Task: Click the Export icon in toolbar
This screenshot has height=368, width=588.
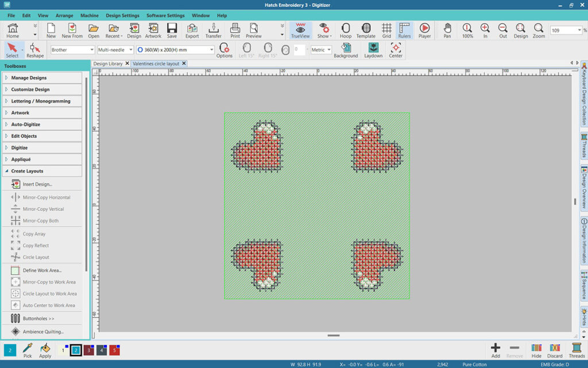Action: tap(192, 30)
